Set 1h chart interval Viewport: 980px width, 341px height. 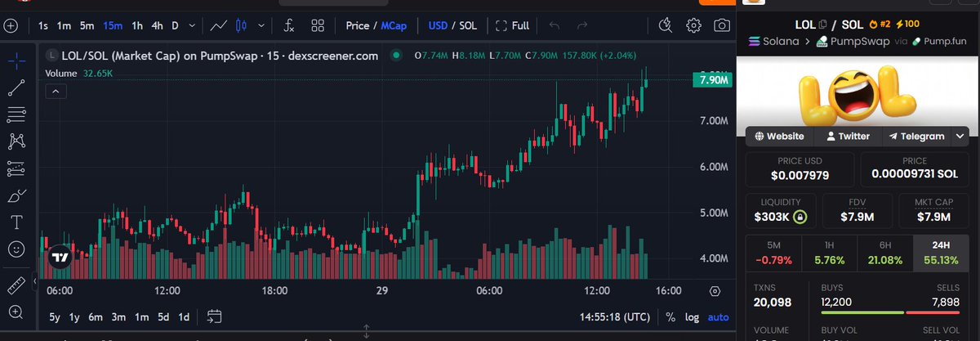pyautogui.click(x=137, y=25)
